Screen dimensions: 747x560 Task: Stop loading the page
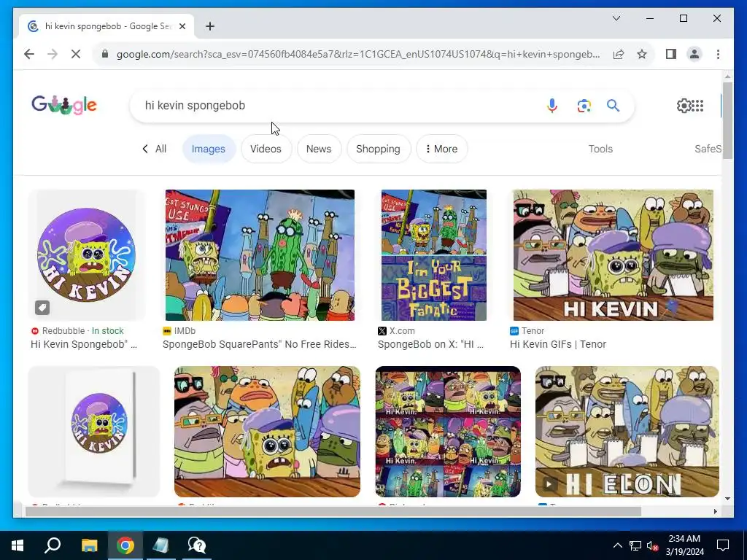point(76,54)
